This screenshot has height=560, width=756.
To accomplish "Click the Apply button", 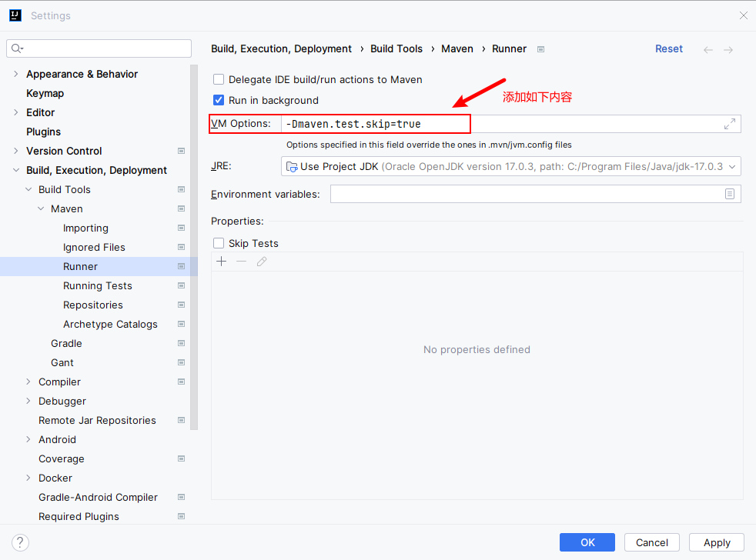I will [x=717, y=542].
